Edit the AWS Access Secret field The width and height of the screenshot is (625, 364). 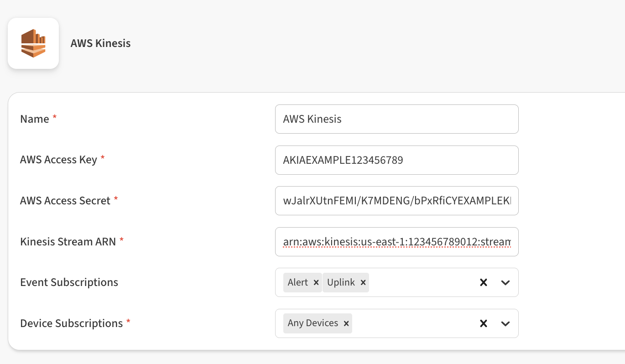396,201
